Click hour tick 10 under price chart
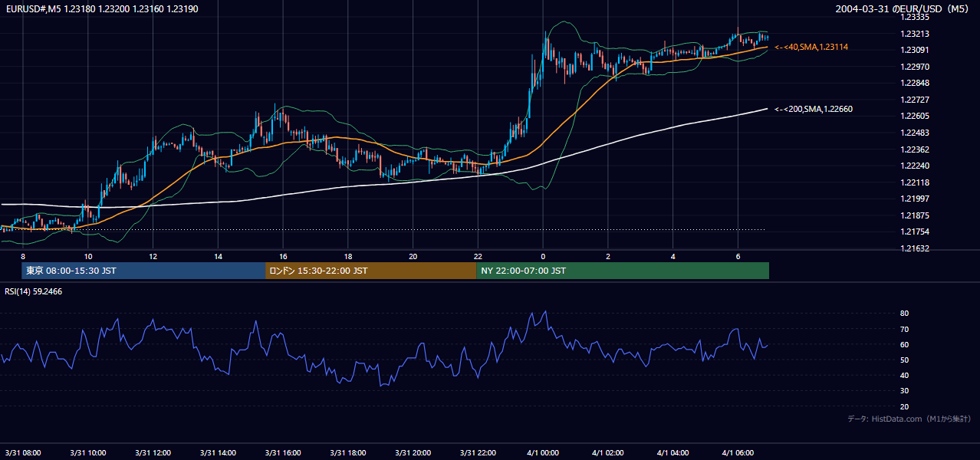Viewport: 980px width, 460px height. 88,256
